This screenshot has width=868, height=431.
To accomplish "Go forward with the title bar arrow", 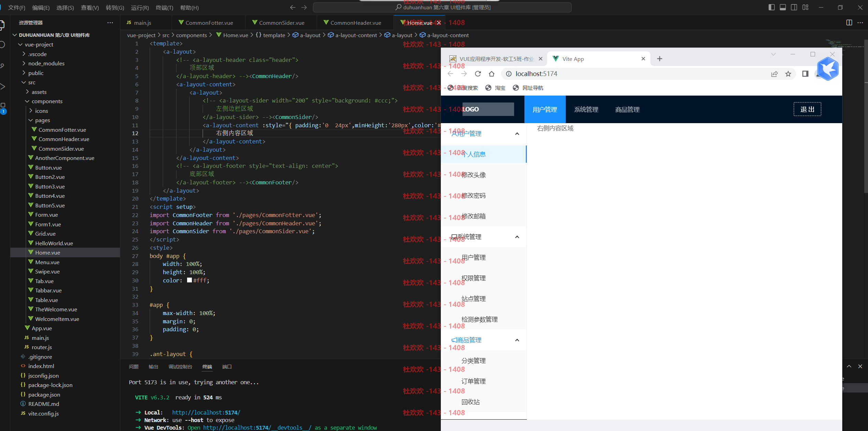I will (x=304, y=7).
